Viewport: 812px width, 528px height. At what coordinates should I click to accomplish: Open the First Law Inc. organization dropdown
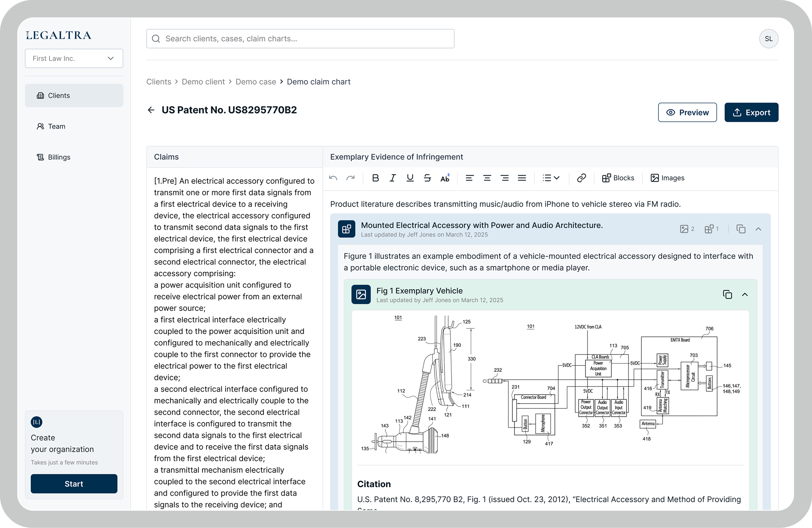tap(74, 58)
